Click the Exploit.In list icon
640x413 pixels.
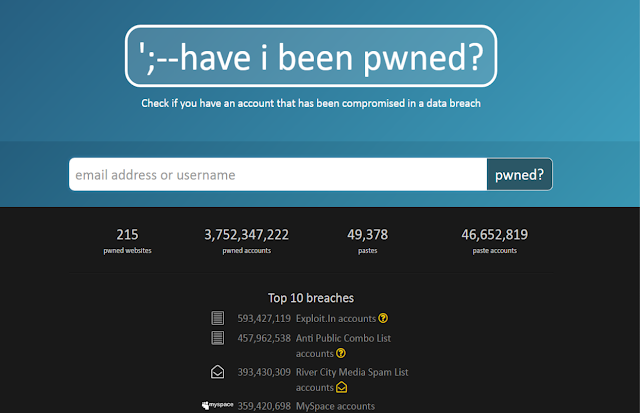(218, 318)
